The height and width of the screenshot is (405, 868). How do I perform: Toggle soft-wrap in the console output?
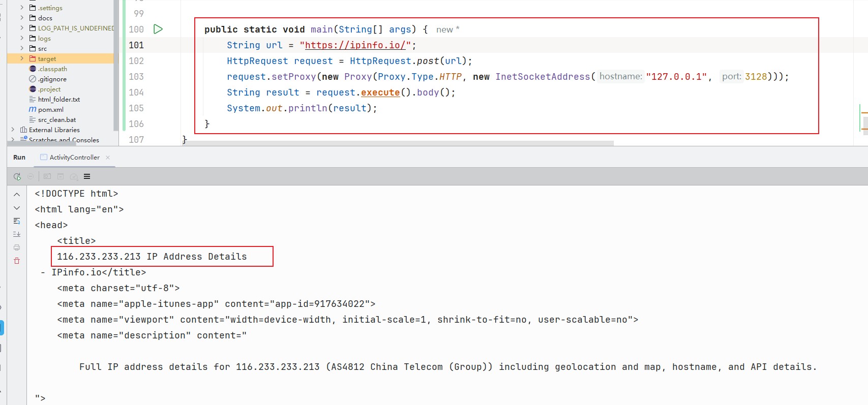(17, 221)
